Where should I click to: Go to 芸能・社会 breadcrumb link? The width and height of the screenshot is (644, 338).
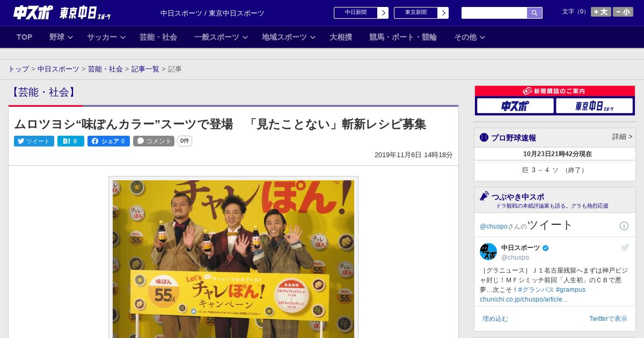[105, 69]
